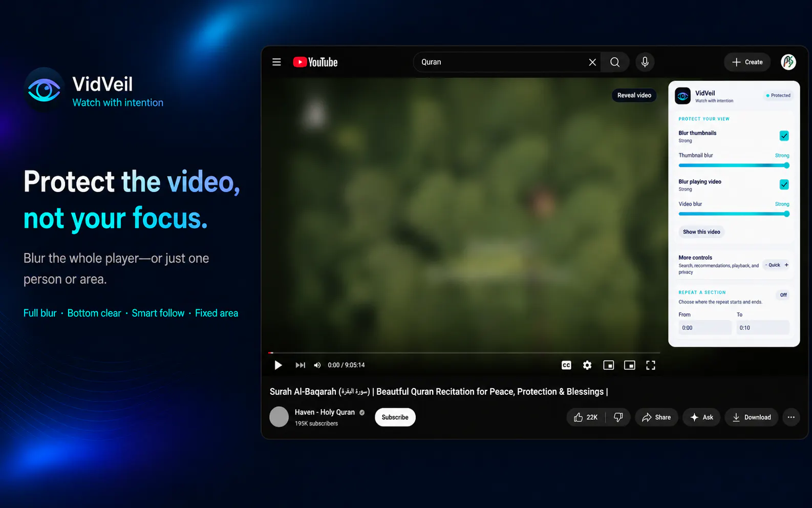This screenshot has width=812, height=508.
Task: Click the minus sign next to Quick
Action: (x=766, y=265)
